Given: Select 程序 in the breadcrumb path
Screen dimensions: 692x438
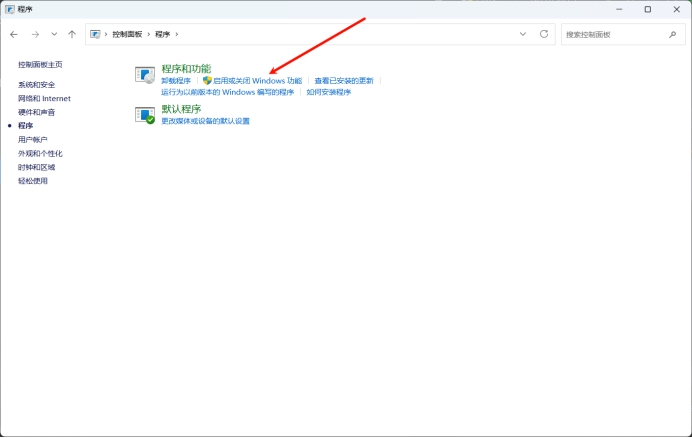Looking at the screenshot, I should (x=162, y=34).
